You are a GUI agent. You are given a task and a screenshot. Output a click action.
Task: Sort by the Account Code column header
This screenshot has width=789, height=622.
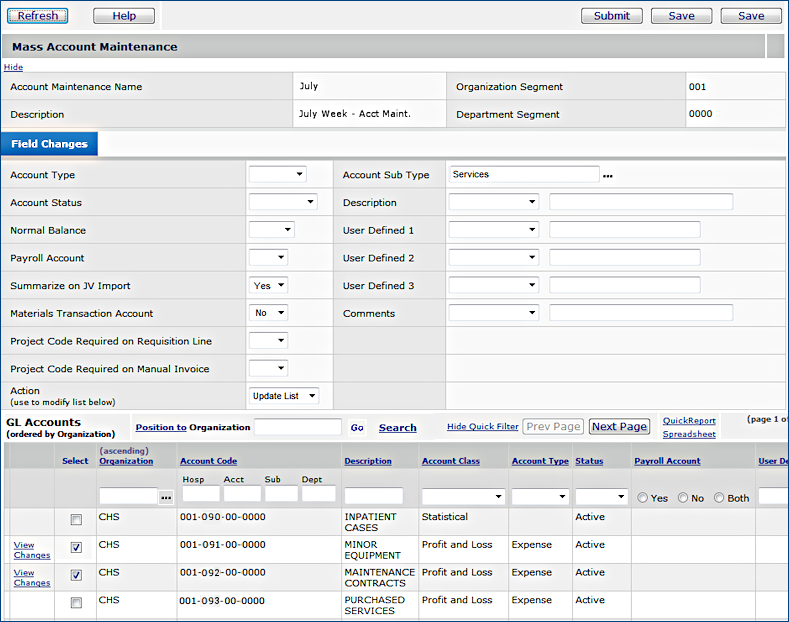pos(208,461)
